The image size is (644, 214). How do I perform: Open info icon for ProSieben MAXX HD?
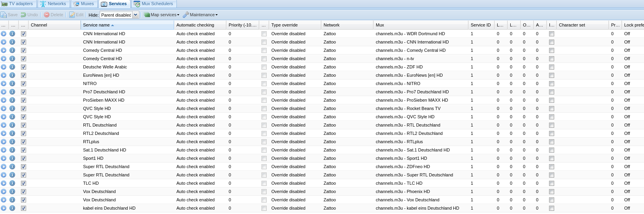point(12,100)
